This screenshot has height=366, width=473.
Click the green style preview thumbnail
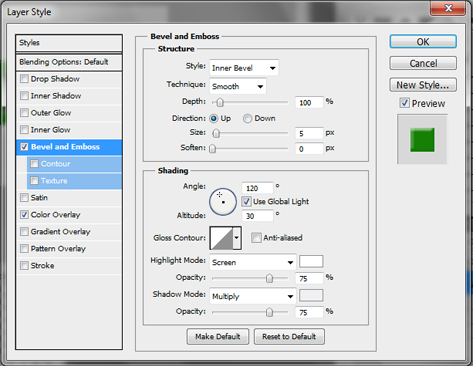422,140
